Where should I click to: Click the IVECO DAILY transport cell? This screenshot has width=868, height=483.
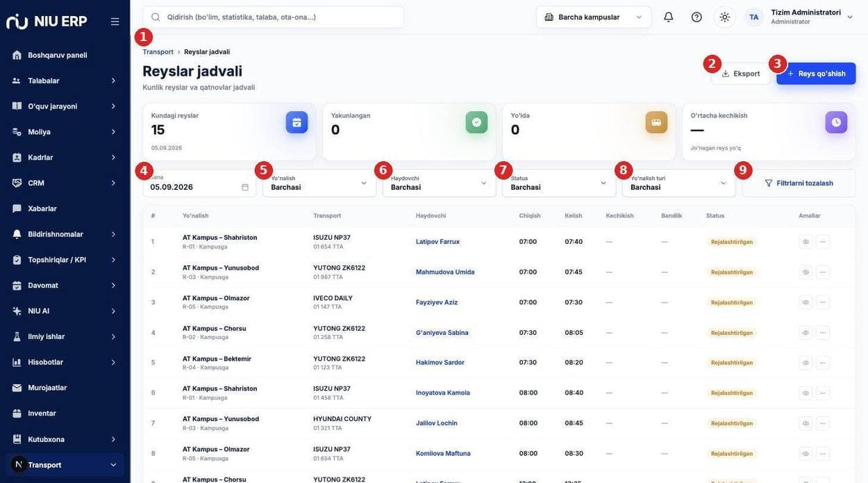(x=333, y=302)
